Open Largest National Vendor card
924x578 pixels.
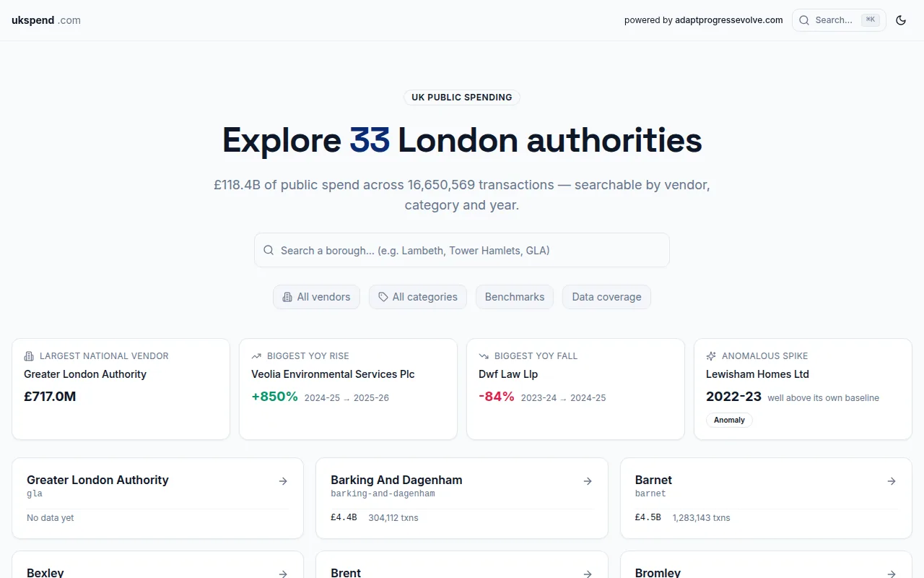point(121,389)
